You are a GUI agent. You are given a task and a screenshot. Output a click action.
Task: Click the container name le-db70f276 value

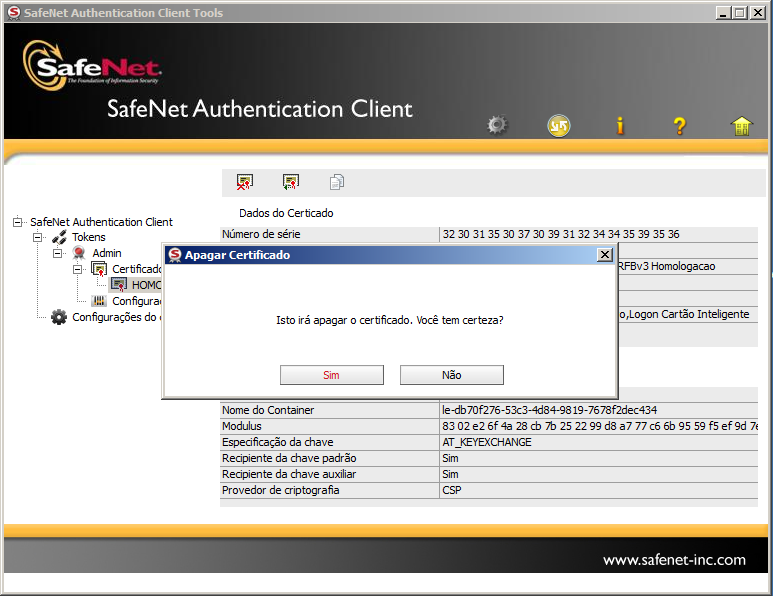(549, 410)
